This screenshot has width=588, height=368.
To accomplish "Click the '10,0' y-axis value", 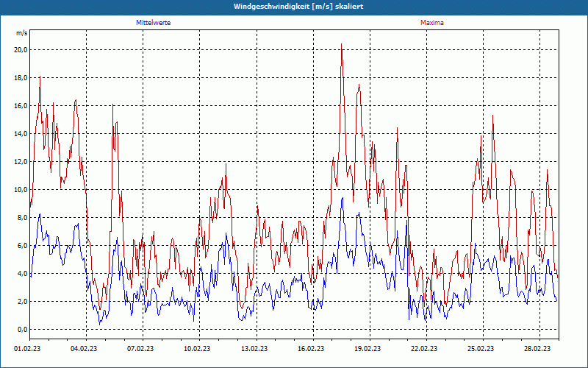I will click(x=21, y=190).
